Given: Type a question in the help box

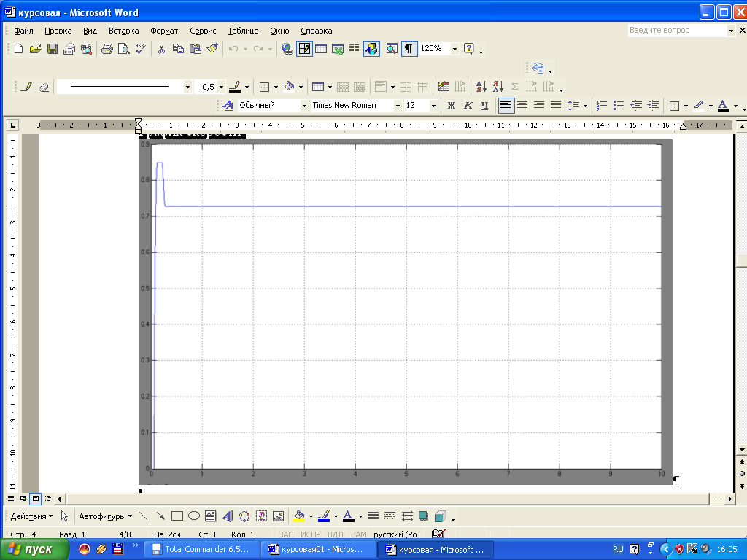Looking at the screenshot, I should tap(677, 31).
